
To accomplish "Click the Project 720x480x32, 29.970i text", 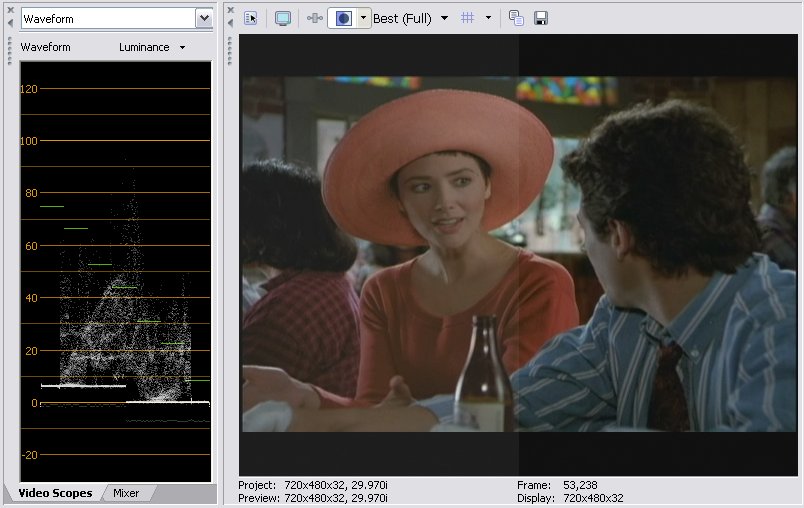I will (x=313, y=485).
